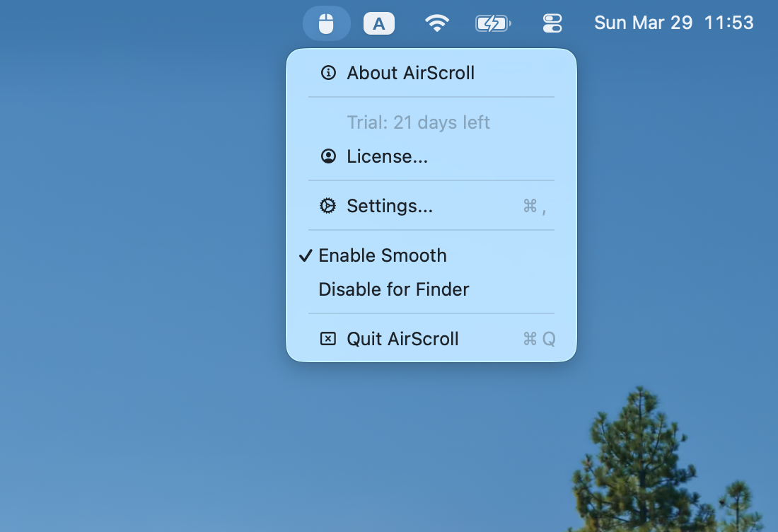778x532 pixels.
Task: Click Sun Mar 29 in the menu bar
Action: click(x=642, y=22)
